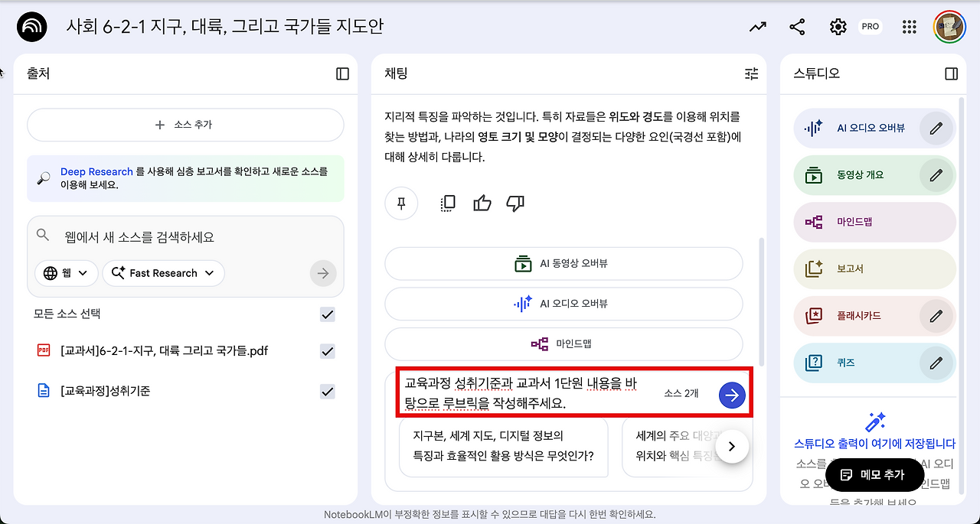Collapse the 스튜디오 panel
980x524 pixels.
(x=951, y=73)
